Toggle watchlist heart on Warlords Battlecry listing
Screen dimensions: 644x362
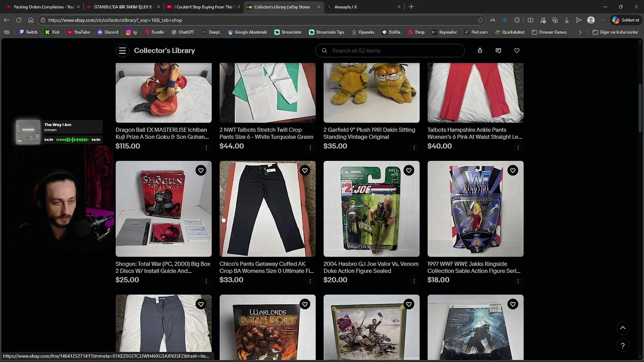point(305,304)
